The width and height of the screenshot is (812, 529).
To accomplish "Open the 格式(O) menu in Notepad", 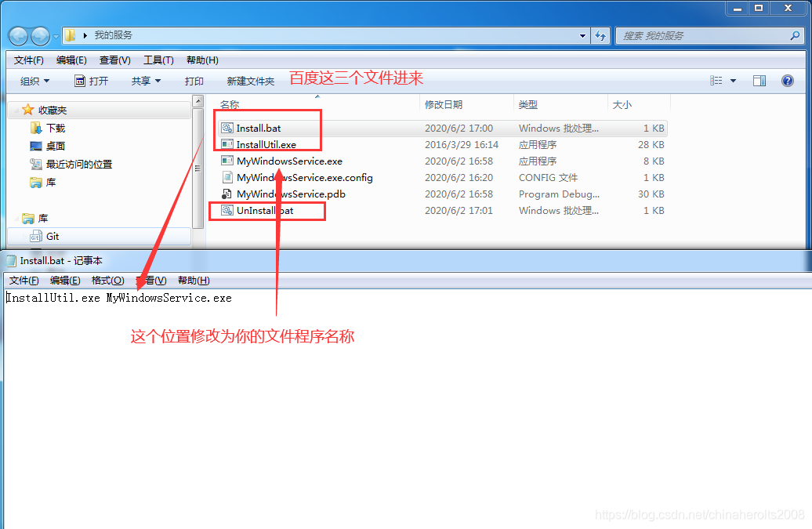I will 107,281.
